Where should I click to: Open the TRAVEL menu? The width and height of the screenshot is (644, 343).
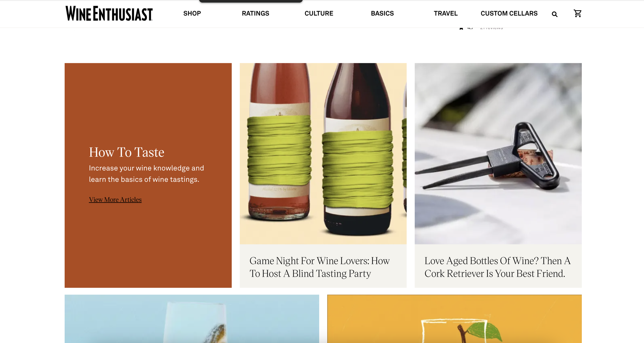[x=446, y=13]
